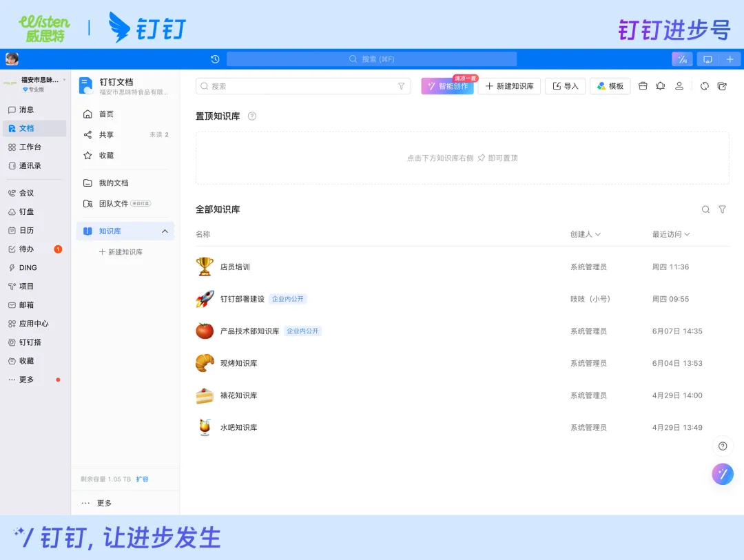Screen dimensions: 744x560
Task: Open the organization switcher dropdown arrow
Action: pyautogui.click(x=64, y=80)
